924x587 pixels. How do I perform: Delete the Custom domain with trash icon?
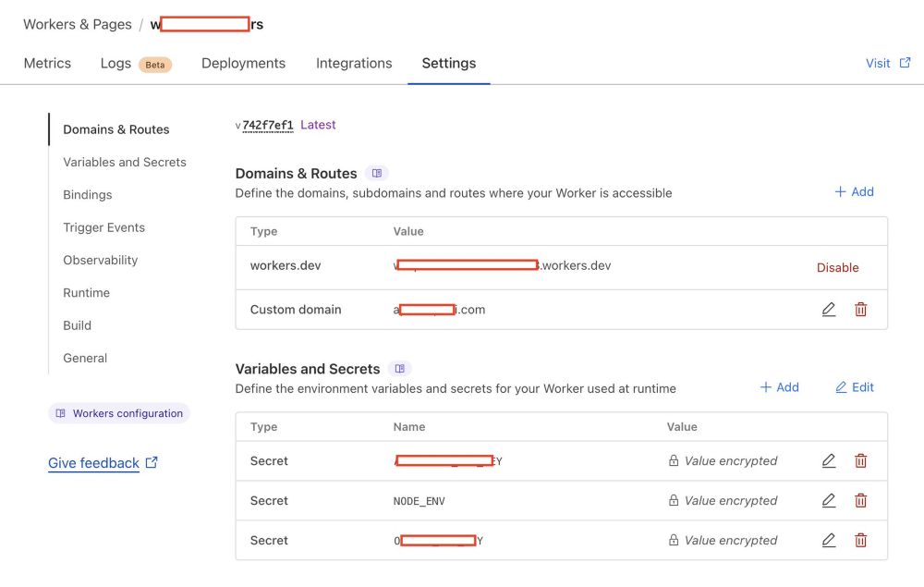(x=860, y=310)
